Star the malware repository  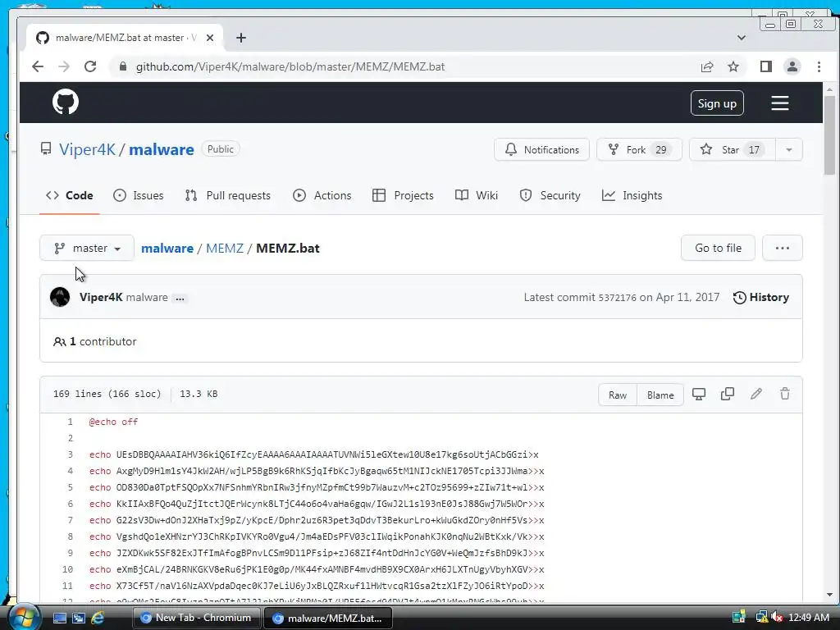click(x=732, y=149)
